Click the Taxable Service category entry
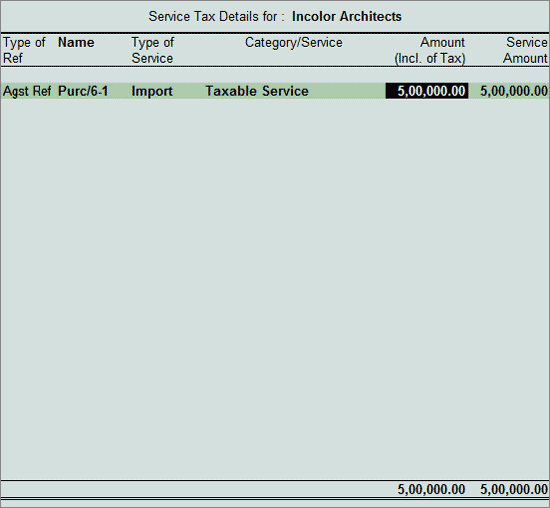550x508 pixels. pos(257,91)
